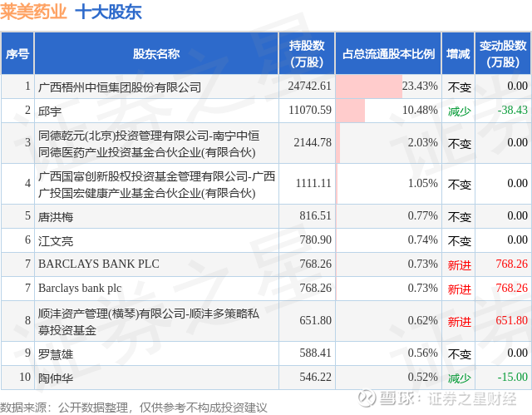Viewport: 532px width, 415px height.
Task: Click the 同德乾元(北京)投资管理 shareholder name
Action: (149, 144)
